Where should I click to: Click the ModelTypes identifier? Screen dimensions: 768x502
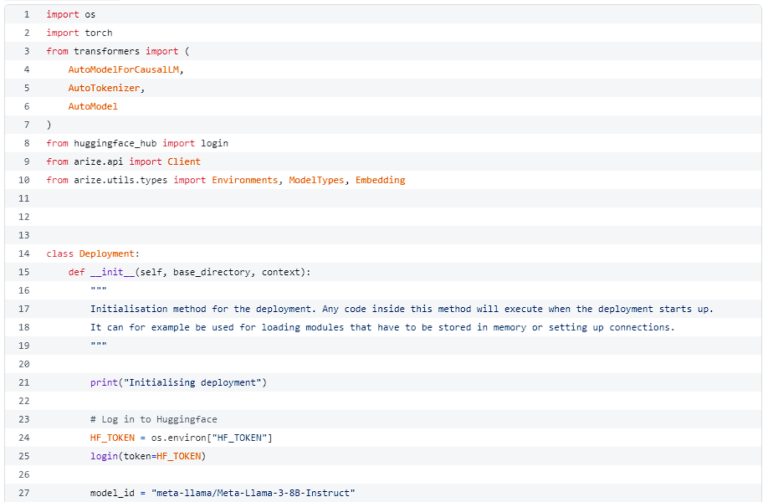[x=316, y=180]
